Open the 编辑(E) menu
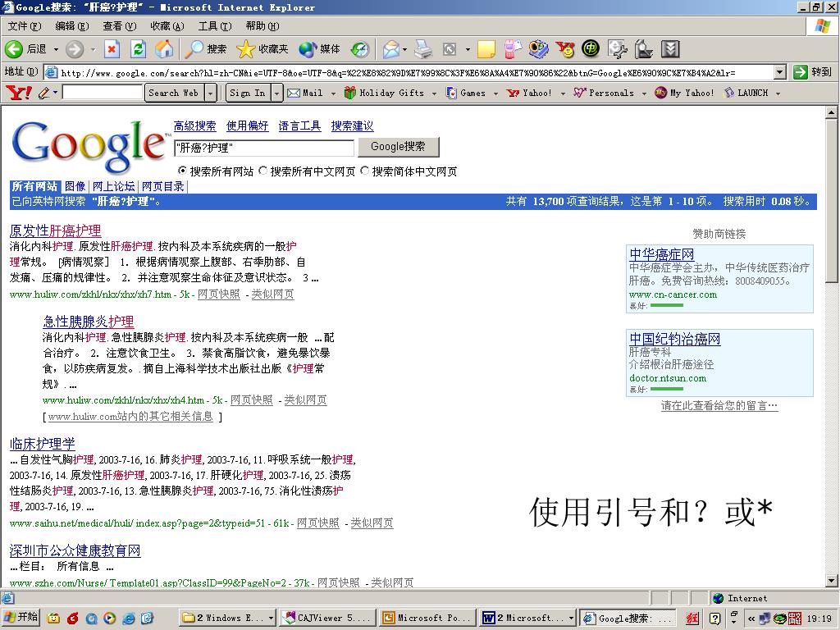Screen dimensions: 840x630 72,26
